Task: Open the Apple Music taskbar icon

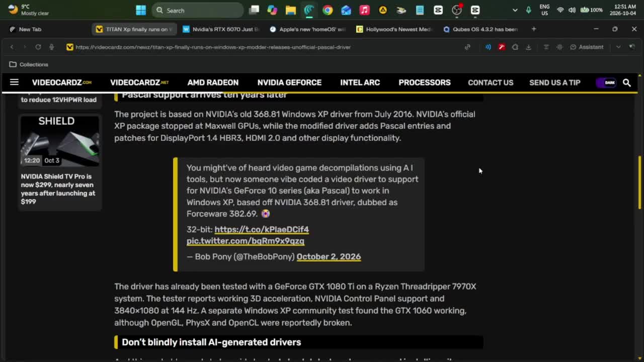Action: 364,10
